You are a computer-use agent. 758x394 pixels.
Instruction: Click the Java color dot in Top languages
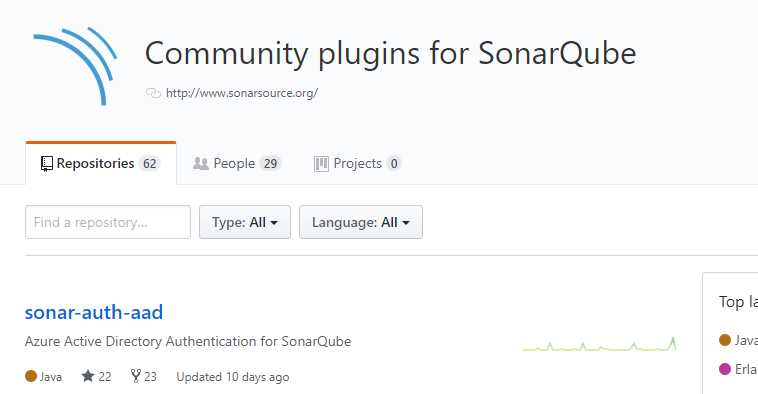pos(725,340)
